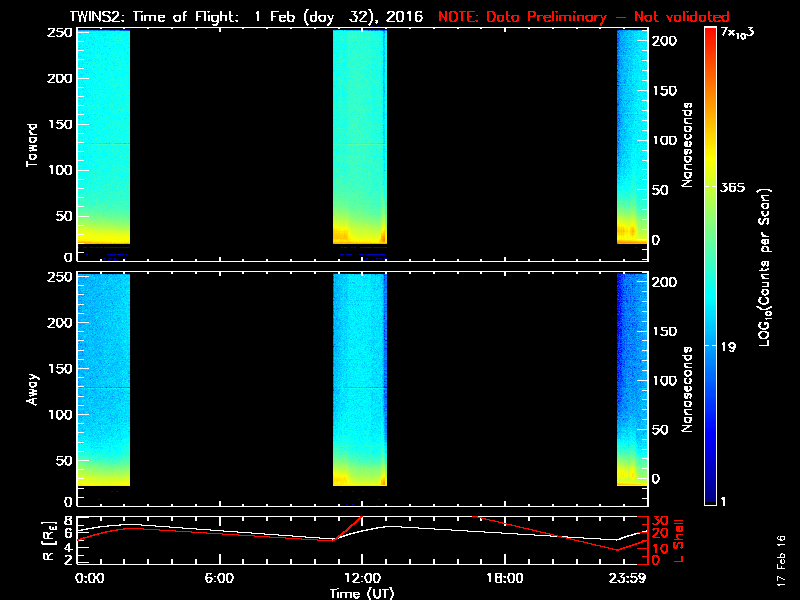800x600 pixels.
Task: Click the 6:00 tick on time axis
Action: [219, 578]
